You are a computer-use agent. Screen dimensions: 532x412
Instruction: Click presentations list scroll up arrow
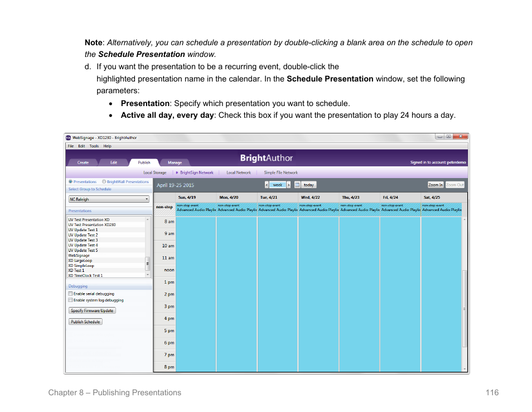click(148, 219)
